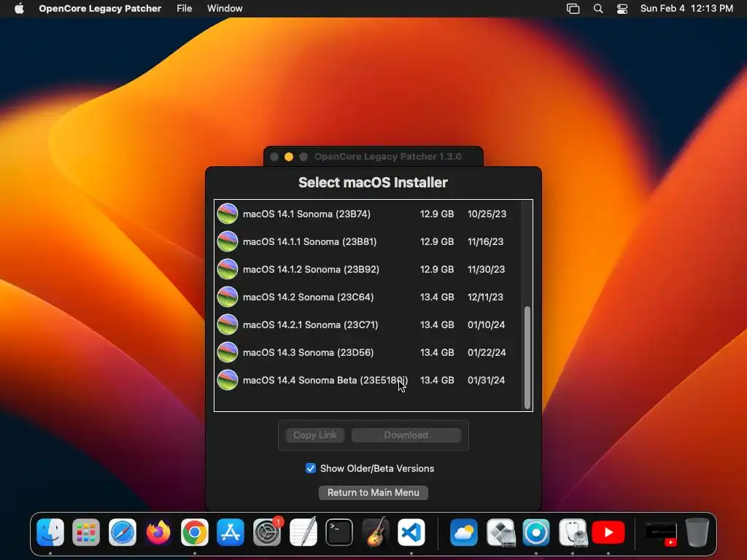This screenshot has height=560, width=747.
Task: Select macOS 14.3 Sonoma (23D56) row
Action: click(368, 352)
